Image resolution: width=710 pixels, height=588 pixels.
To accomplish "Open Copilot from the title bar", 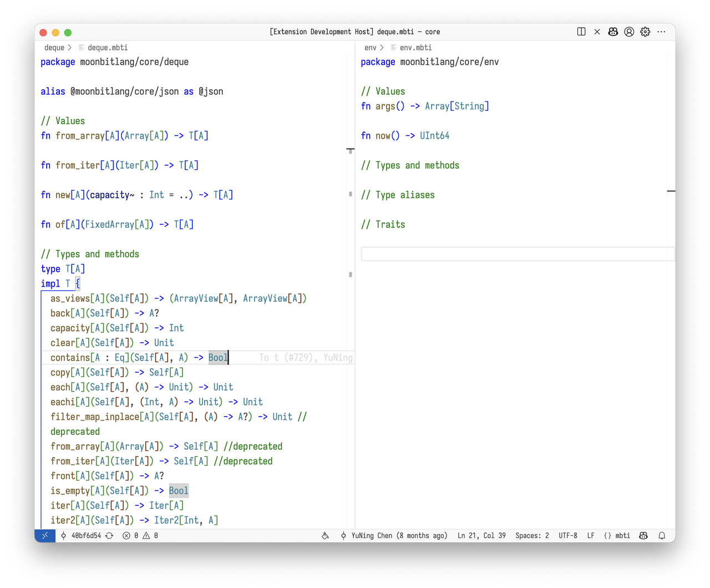I will point(613,32).
